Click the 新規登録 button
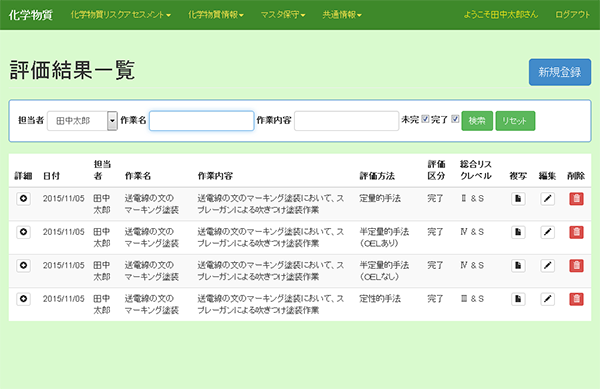The image size is (600, 389). [560, 72]
